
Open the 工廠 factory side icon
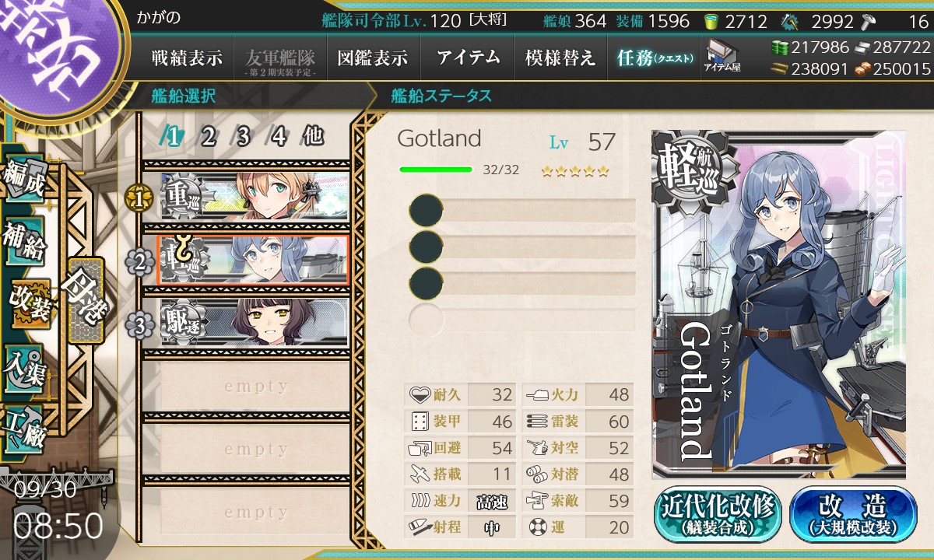click(23, 427)
